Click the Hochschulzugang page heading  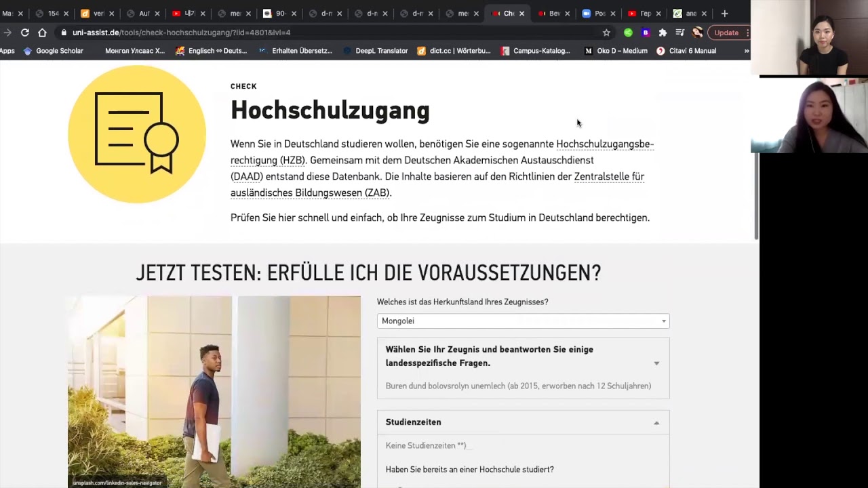(330, 110)
